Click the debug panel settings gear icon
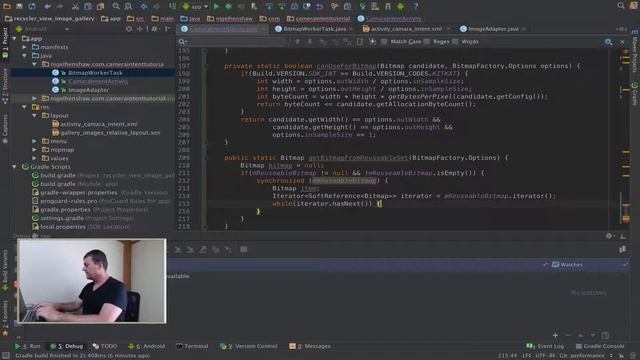Image resolution: width=640 pixels, height=360 pixels. [x=609, y=236]
